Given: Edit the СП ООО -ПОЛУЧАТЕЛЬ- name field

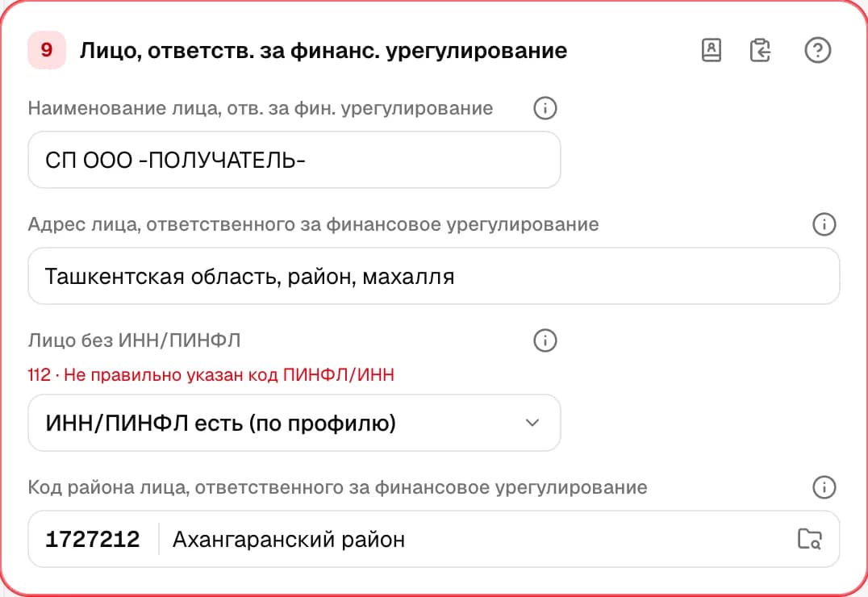Looking at the screenshot, I should pos(294,160).
